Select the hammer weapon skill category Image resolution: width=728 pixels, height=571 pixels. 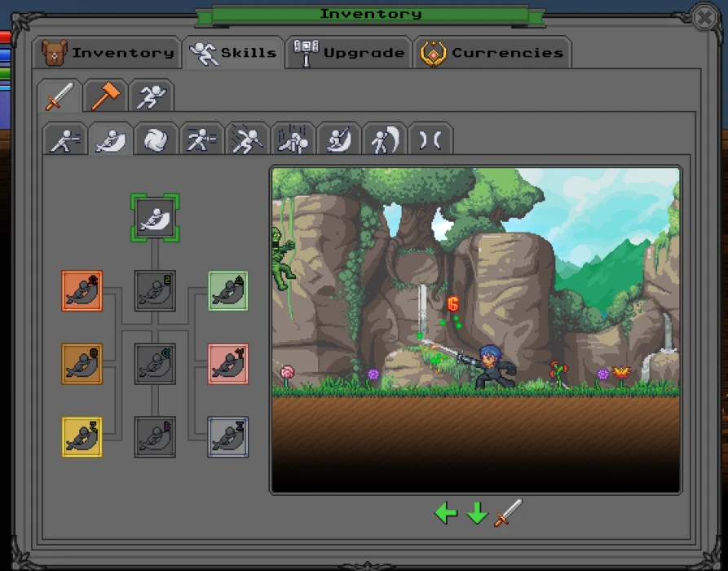tap(105, 96)
